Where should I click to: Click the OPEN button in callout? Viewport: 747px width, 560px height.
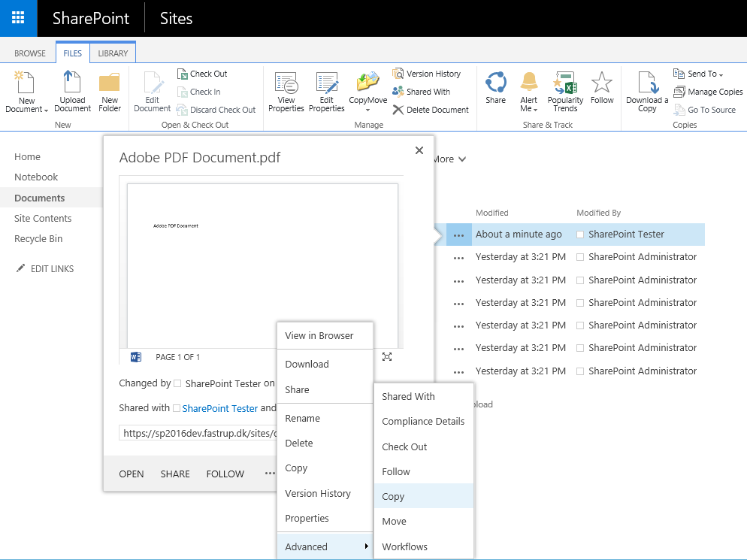(132, 474)
